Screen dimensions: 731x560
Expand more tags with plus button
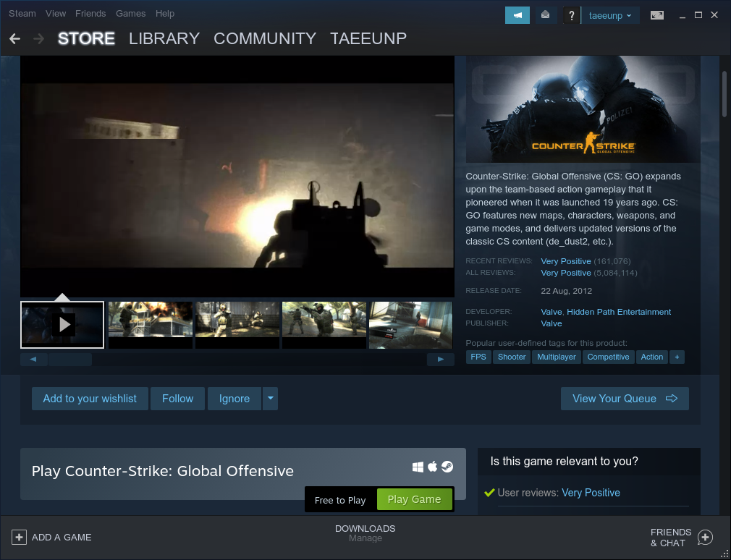point(677,357)
